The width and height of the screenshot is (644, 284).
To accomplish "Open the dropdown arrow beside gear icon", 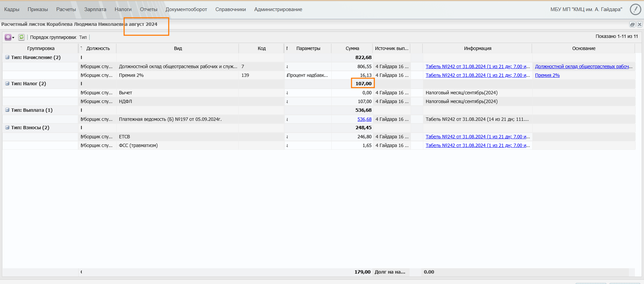I will click(x=13, y=38).
